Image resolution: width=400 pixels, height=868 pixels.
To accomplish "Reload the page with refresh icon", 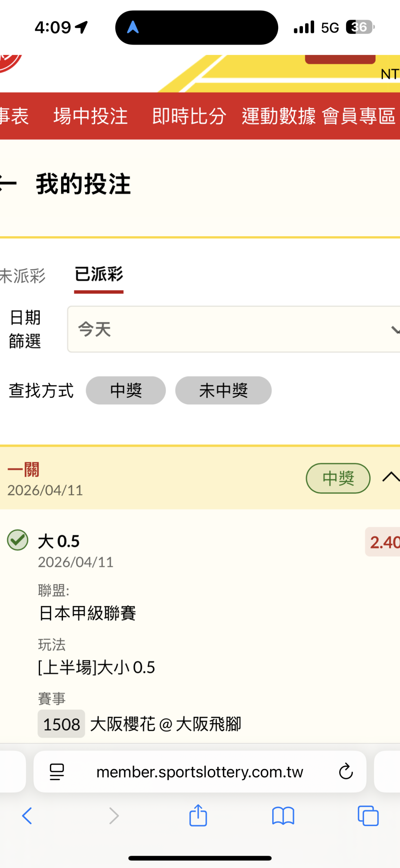I will click(x=346, y=772).
